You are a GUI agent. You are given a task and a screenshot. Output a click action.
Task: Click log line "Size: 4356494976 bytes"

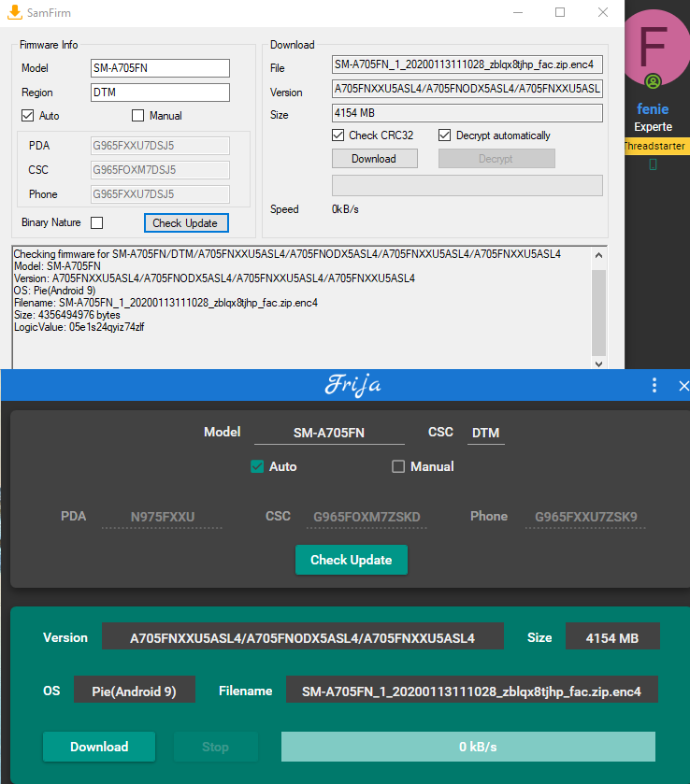point(67,315)
